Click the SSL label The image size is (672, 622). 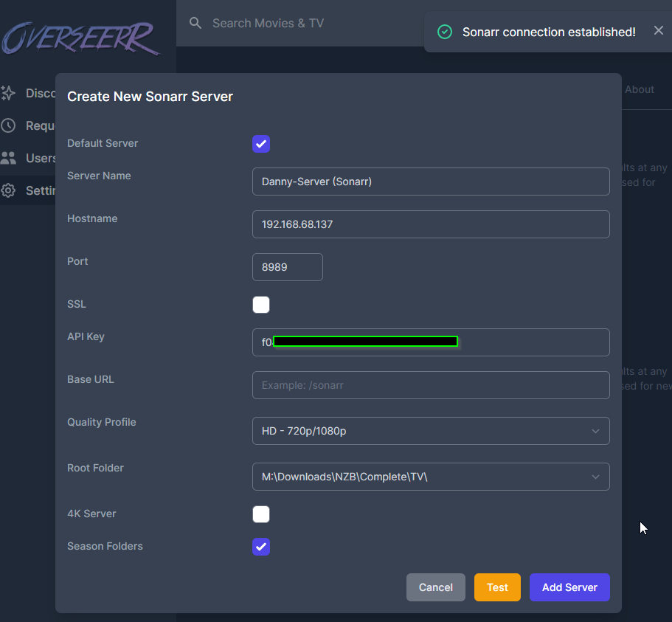(77, 304)
